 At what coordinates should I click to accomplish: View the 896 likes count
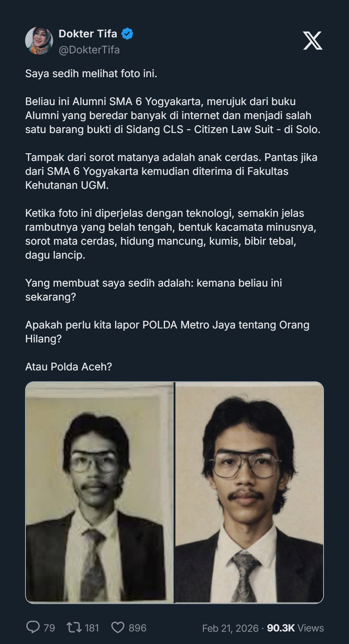(x=137, y=628)
